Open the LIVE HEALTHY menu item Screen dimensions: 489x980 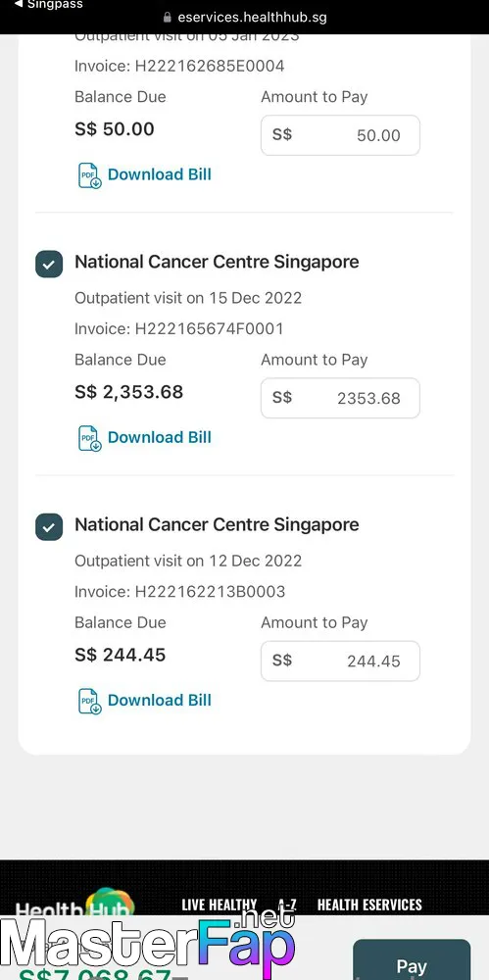tap(219, 905)
